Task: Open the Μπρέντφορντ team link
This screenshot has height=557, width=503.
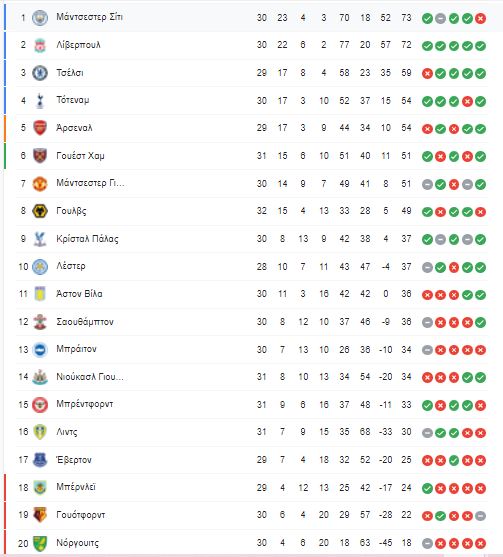Action: [85, 404]
